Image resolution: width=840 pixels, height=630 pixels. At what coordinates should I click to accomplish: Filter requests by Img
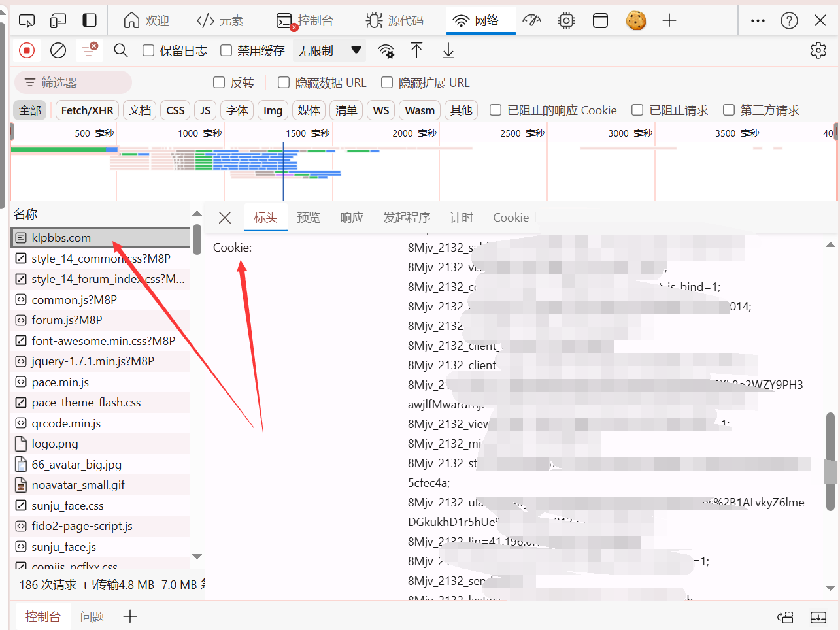point(273,110)
